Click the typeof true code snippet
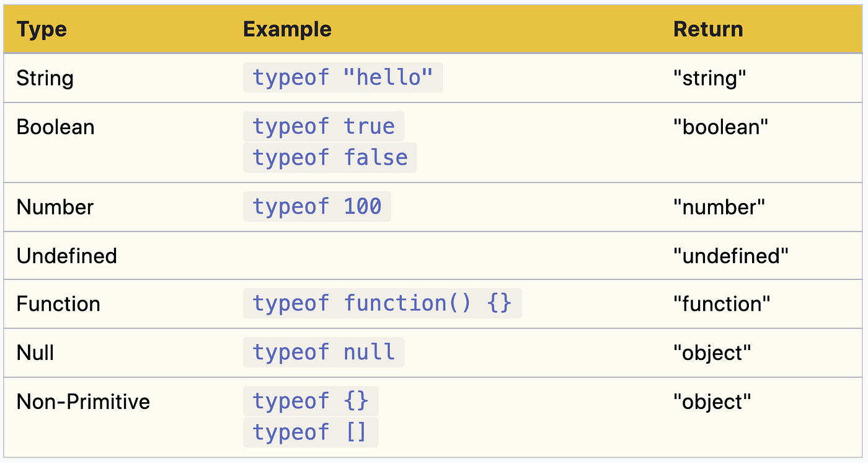 click(x=323, y=127)
